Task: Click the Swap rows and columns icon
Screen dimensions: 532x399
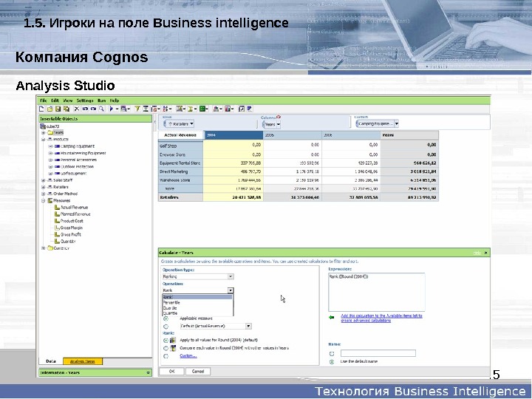Action: click(x=242, y=109)
